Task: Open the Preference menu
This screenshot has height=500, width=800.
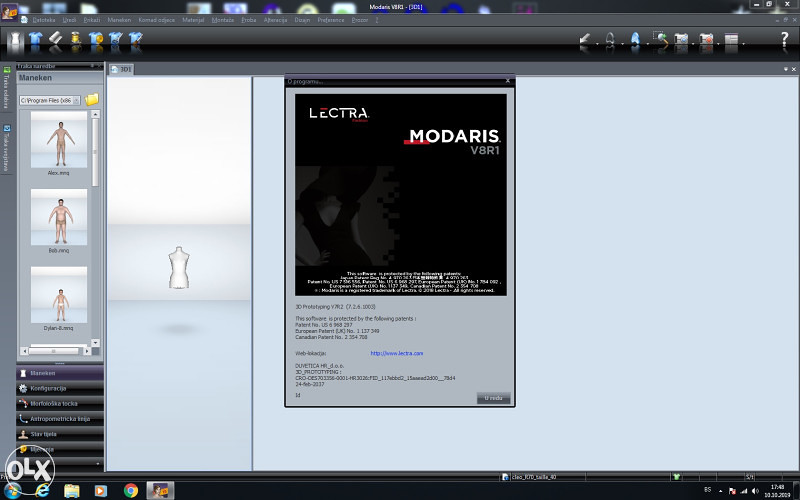Action: tap(331, 20)
